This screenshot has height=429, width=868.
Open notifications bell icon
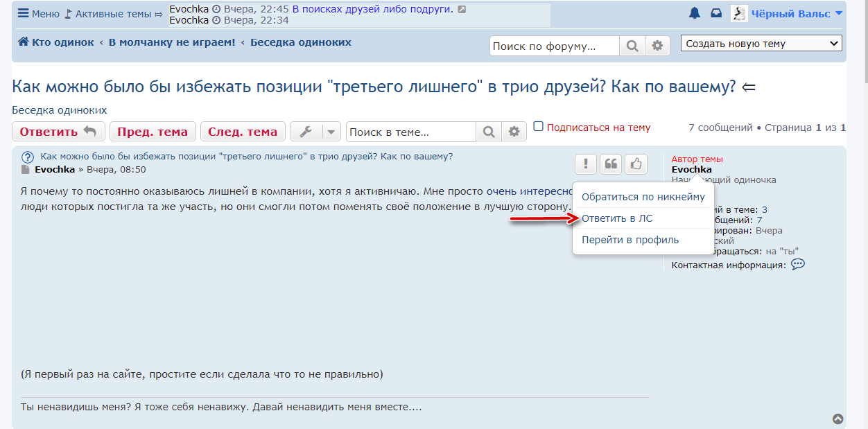point(694,14)
